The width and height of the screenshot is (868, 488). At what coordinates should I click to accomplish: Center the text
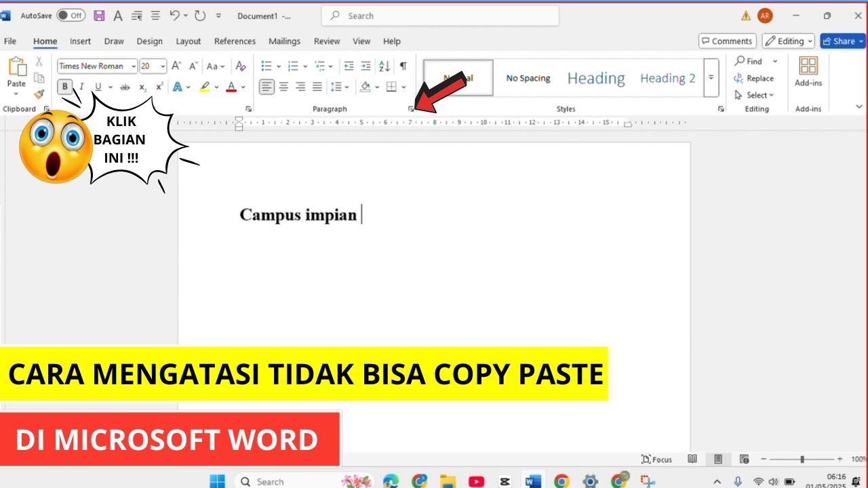[x=284, y=87]
